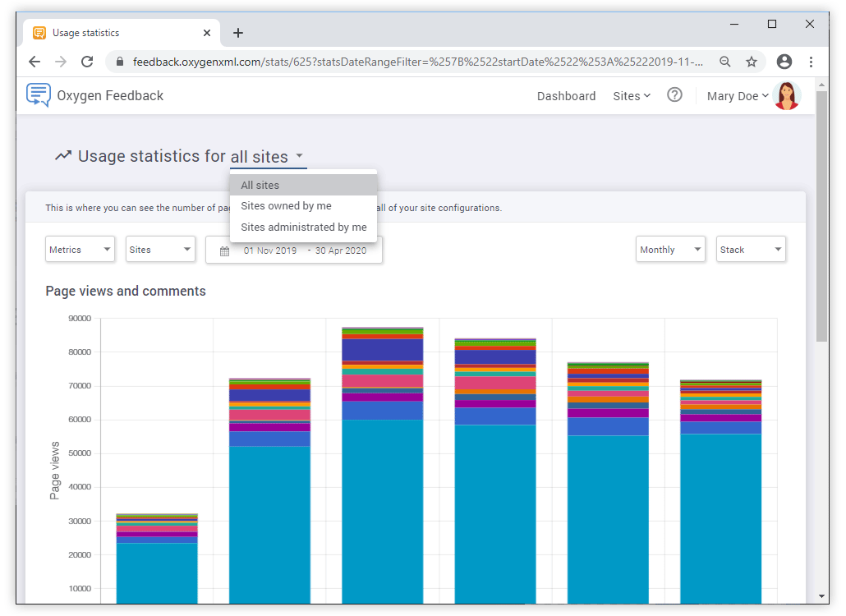Click the browser back arrow
Viewport: 846px width, 616px height.
[34, 62]
